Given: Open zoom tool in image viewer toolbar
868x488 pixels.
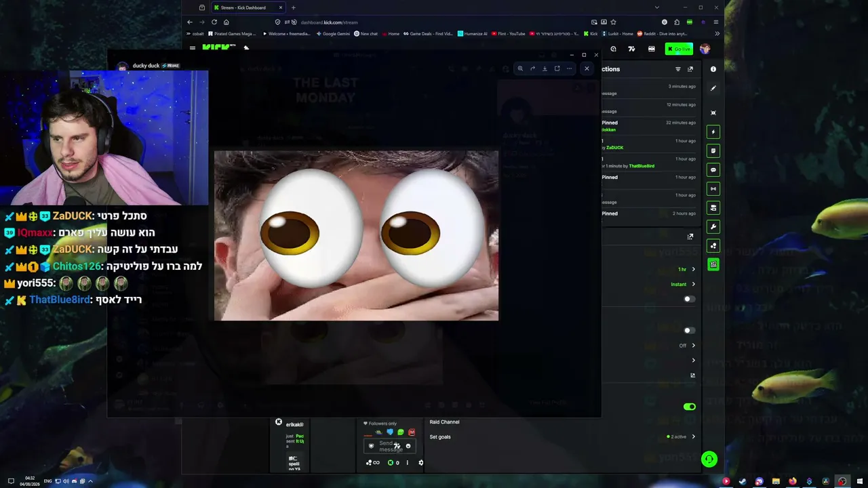Looking at the screenshot, I should point(520,68).
